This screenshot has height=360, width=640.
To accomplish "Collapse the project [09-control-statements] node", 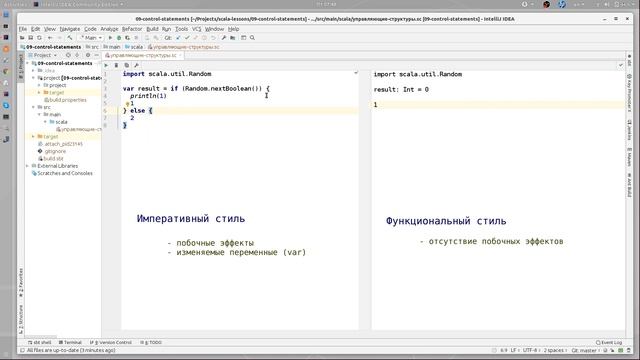I will point(33,78).
